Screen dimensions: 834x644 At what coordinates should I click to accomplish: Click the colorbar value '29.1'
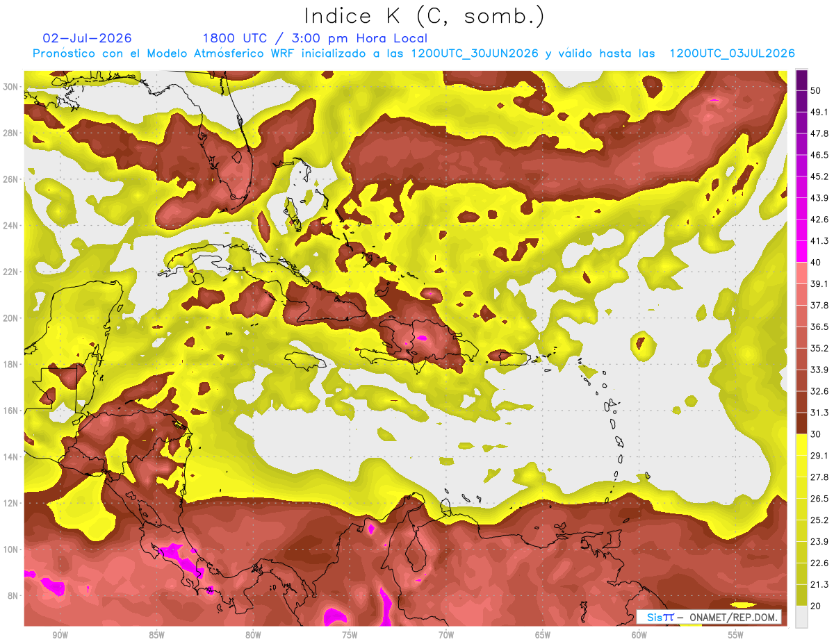click(819, 456)
